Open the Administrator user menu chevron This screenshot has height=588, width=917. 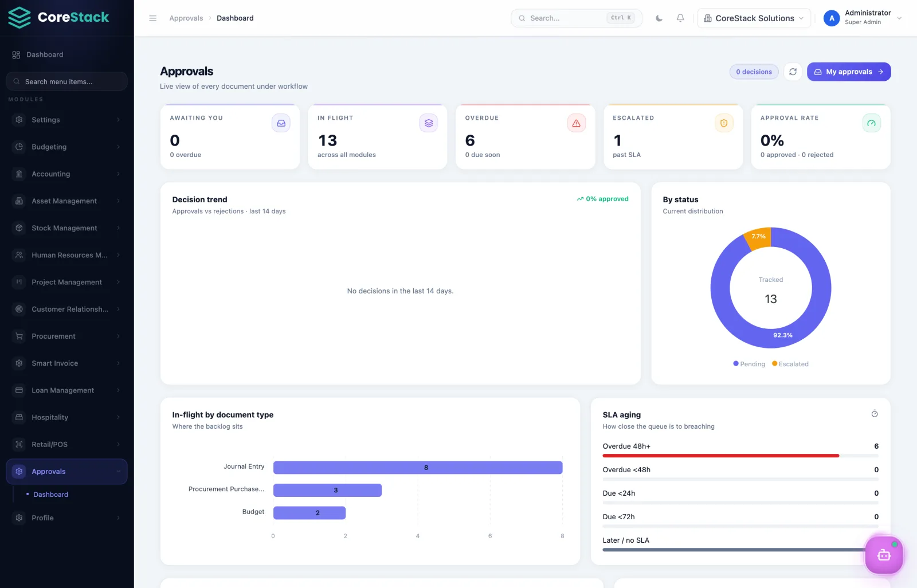coord(899,18)
